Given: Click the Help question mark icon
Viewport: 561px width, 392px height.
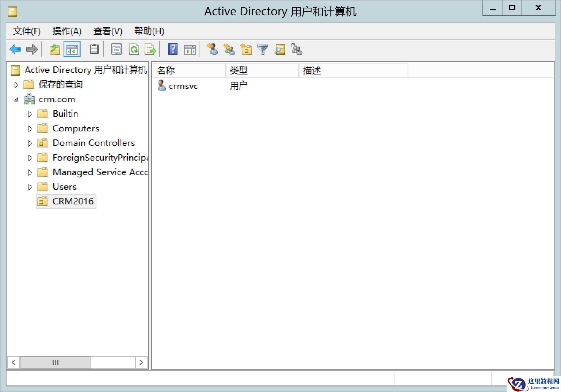Looking at the screenshot, I should 172,49.
